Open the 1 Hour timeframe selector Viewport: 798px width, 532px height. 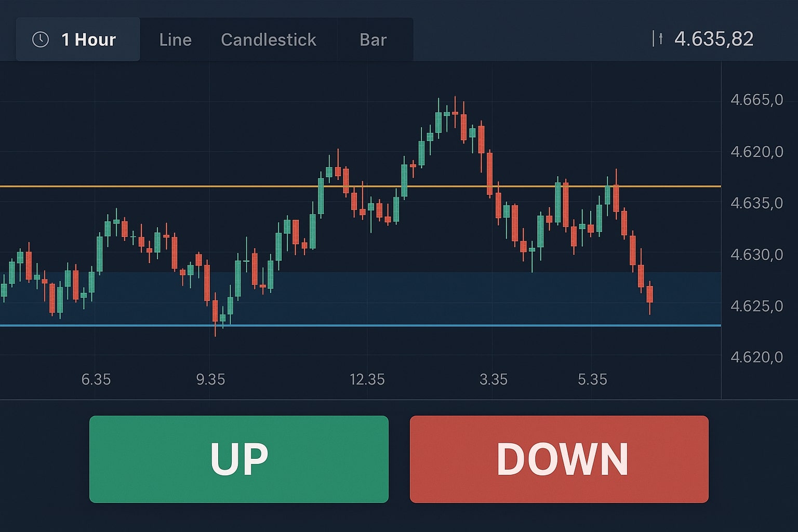click(78, 39)
